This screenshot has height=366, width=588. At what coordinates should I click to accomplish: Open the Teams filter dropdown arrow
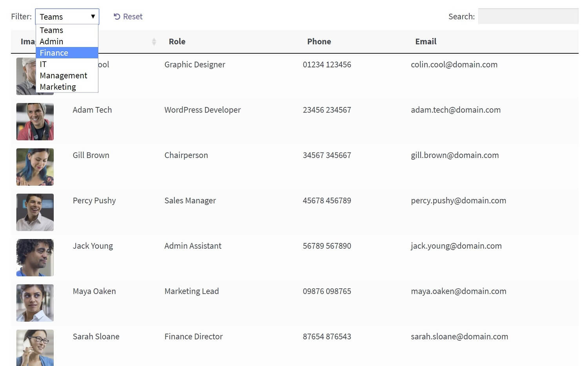(93, 16)
